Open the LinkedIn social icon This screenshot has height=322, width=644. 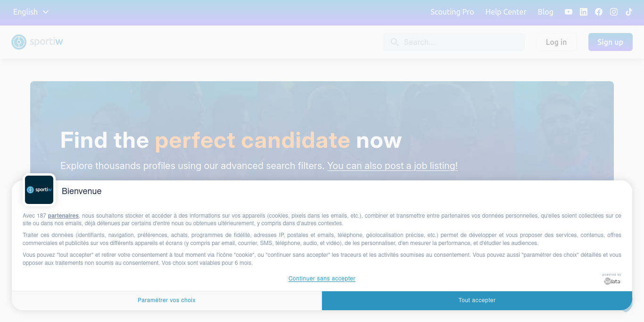pos(584,12)
